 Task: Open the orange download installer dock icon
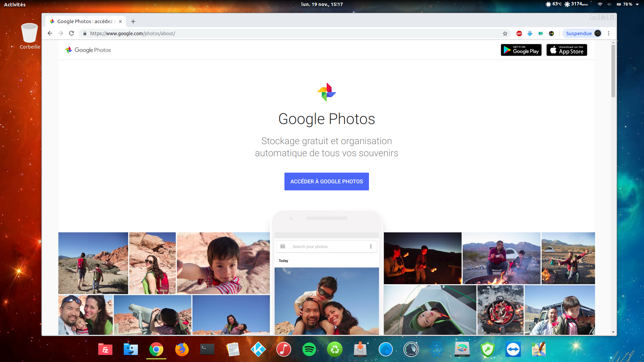coord(360,350)
